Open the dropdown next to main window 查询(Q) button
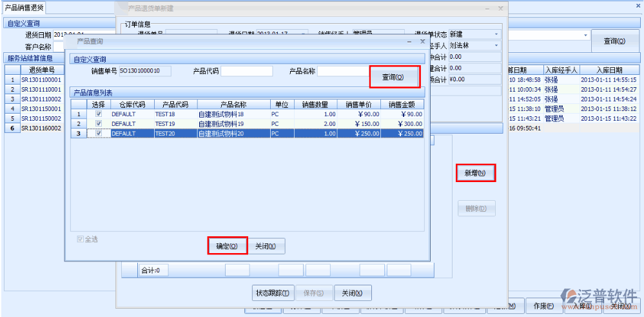Screen dimensions: 644x317 coord(586,36)
